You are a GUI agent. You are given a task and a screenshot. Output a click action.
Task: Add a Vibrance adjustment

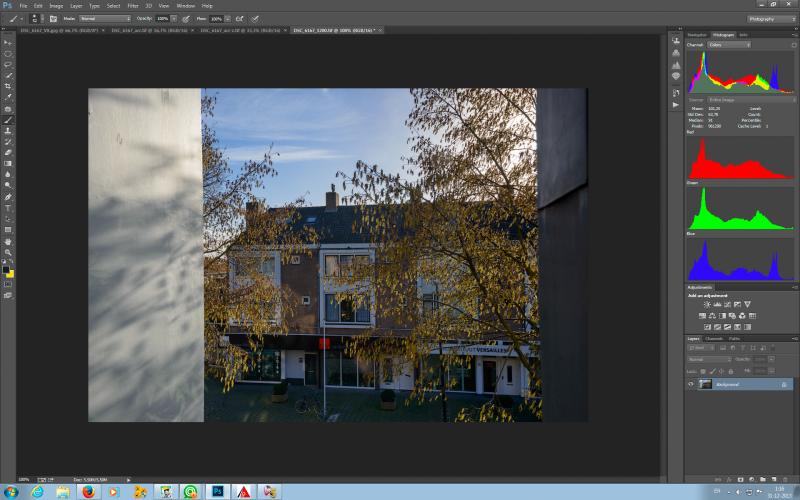(747, 305)
